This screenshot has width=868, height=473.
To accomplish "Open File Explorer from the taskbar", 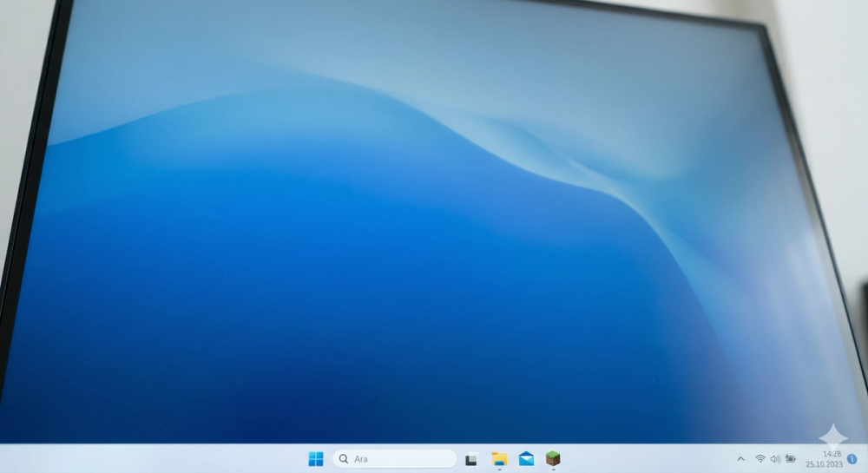I will tap(499, 458).
